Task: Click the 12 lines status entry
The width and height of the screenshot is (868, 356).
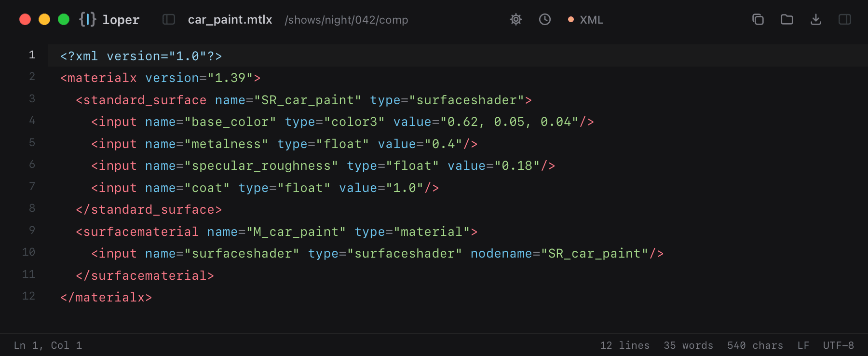Action: (624, 345)
